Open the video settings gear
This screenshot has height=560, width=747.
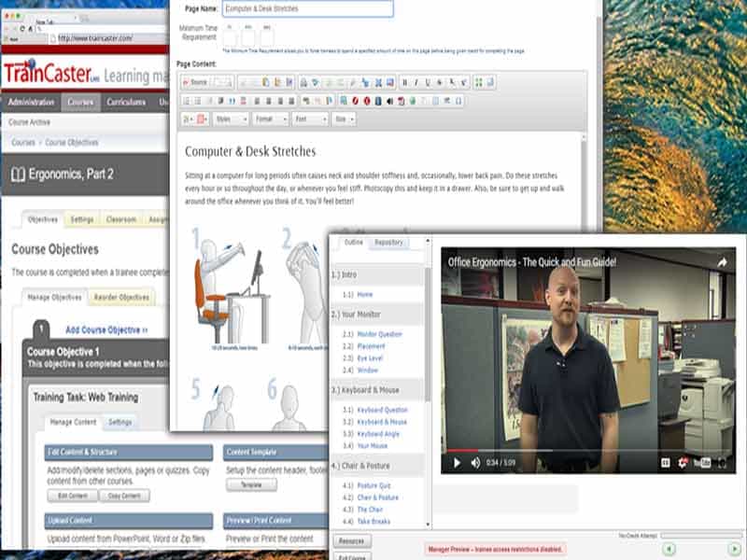pyautogui.click(x=683, y=462)
